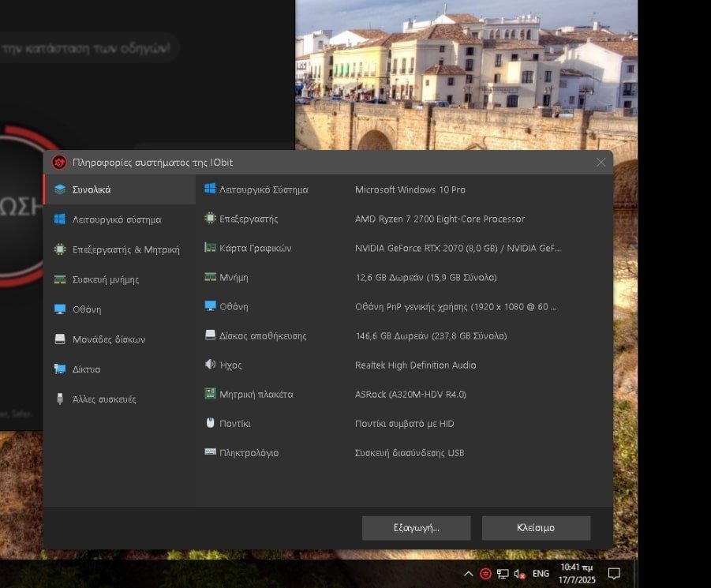Click the network icon beside Δίκτυο
711x588 pixels.
pyautogui.click(x=60, y=369)
